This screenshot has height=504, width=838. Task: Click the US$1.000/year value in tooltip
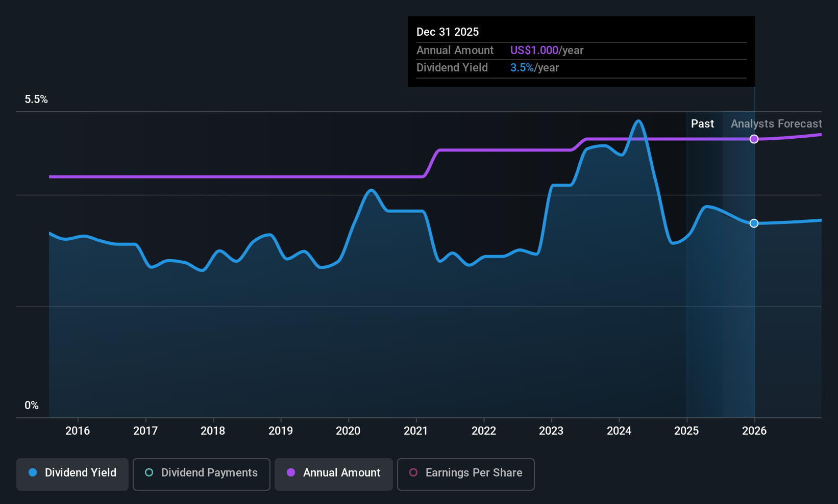(x=547, y=50)
